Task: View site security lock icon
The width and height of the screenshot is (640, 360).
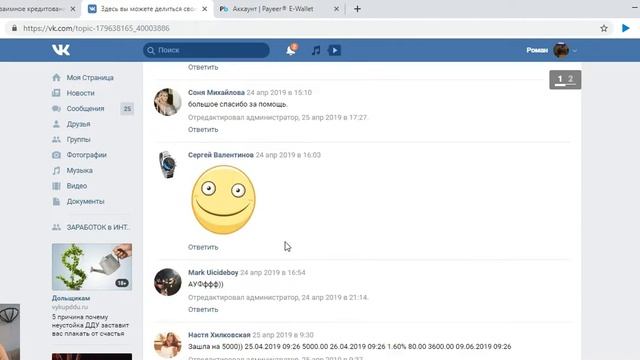Action: 14,28
